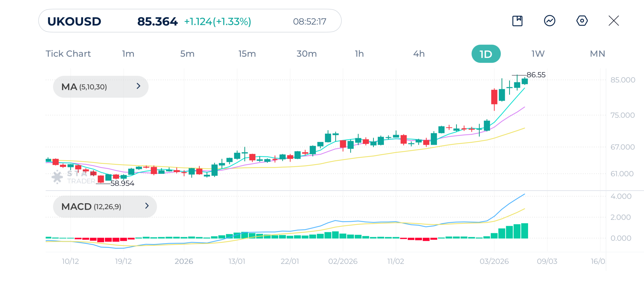Select the 1h timeframe
This screenshot has width=644, height=296.
tap(359, 54)
